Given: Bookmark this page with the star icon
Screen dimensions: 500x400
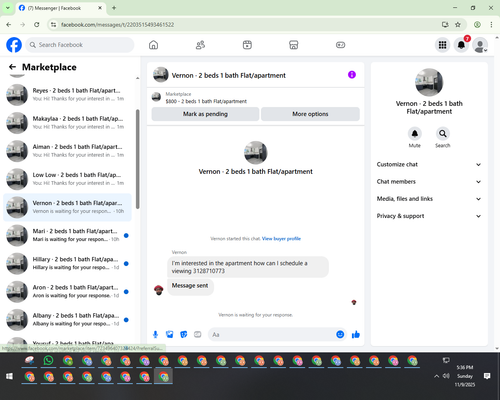Looking at the screenshot, I should (458, 24).
